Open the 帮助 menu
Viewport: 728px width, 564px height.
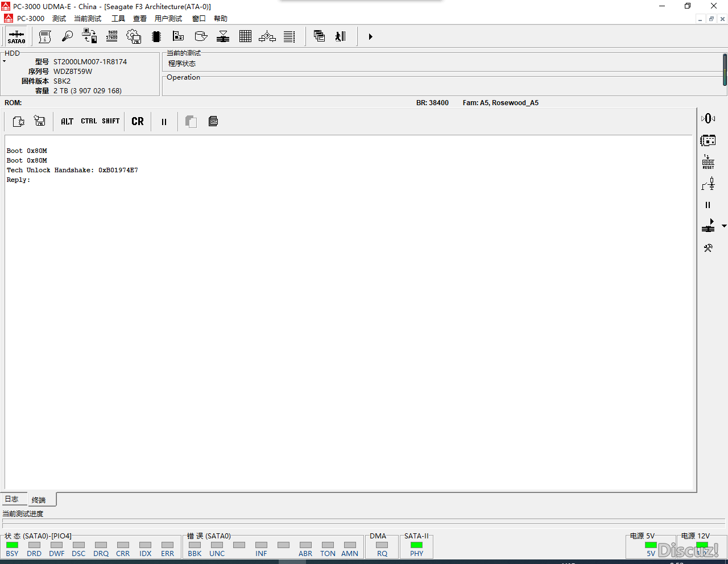(221, 19)
